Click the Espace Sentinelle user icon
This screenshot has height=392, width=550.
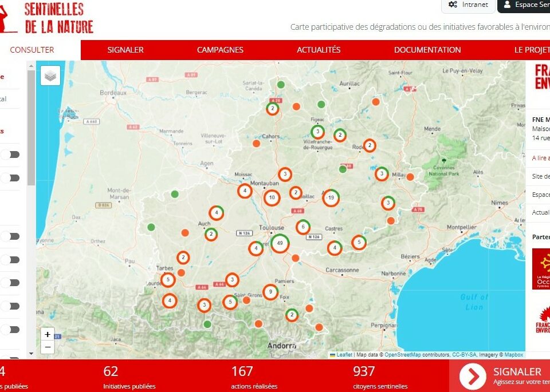(507, 5)
